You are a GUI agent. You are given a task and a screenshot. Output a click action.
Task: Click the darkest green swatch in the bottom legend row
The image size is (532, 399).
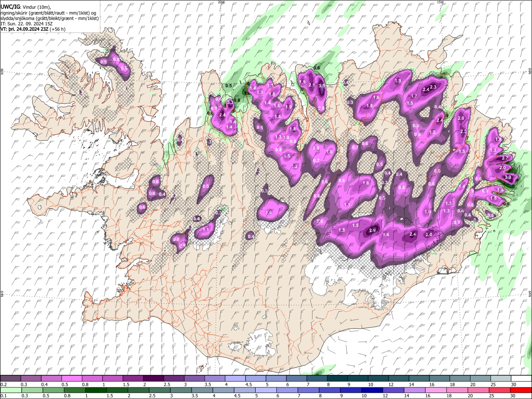point(96,390)
